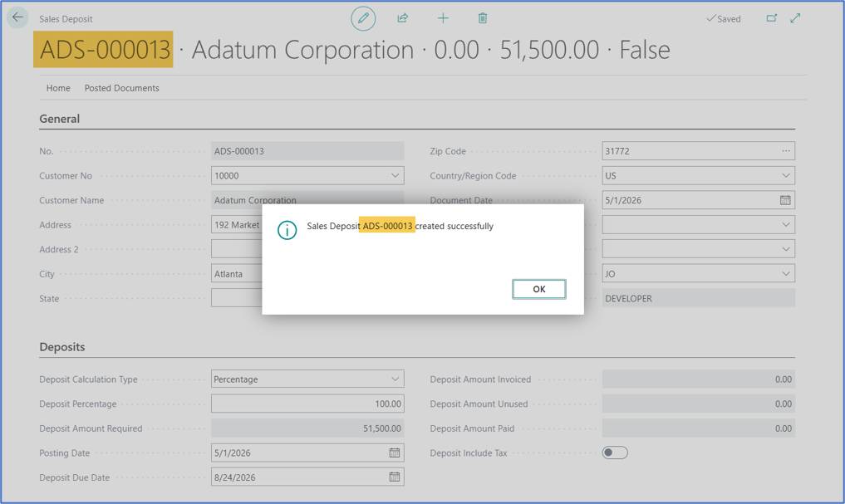Click the Zip Code ellipsis lookup

(786, 151)
